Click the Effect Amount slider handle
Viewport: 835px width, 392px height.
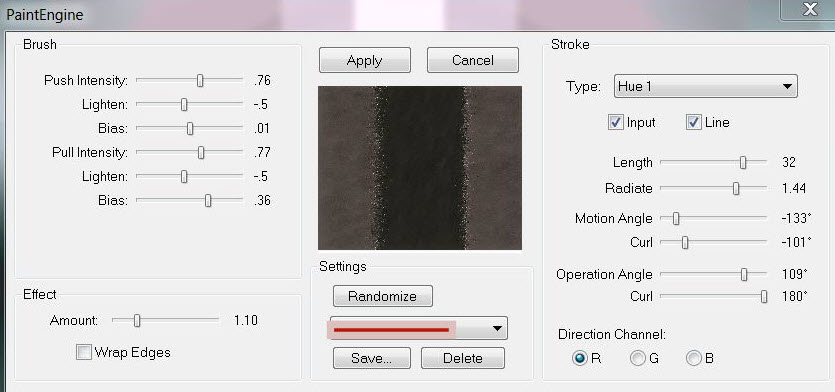137,320
